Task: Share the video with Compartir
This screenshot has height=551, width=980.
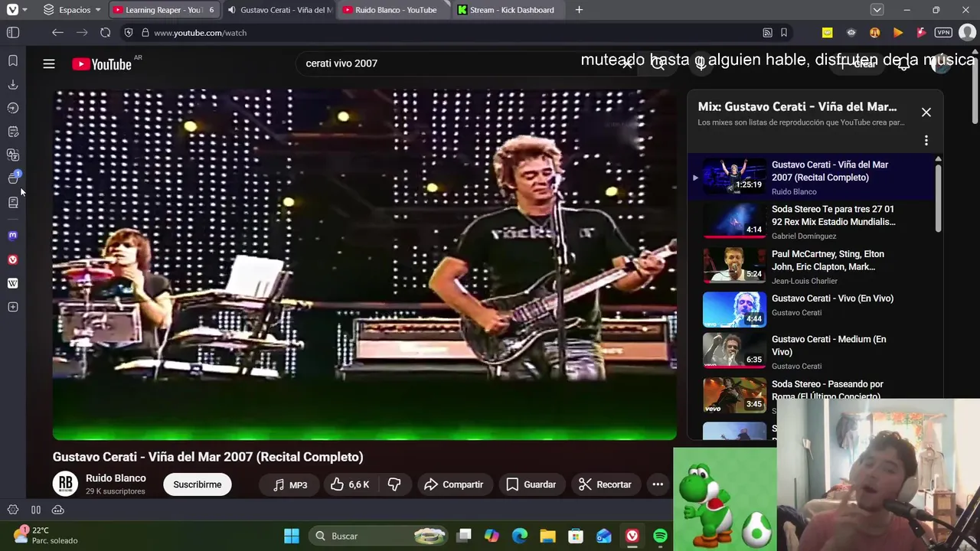Action: (453, 484)
